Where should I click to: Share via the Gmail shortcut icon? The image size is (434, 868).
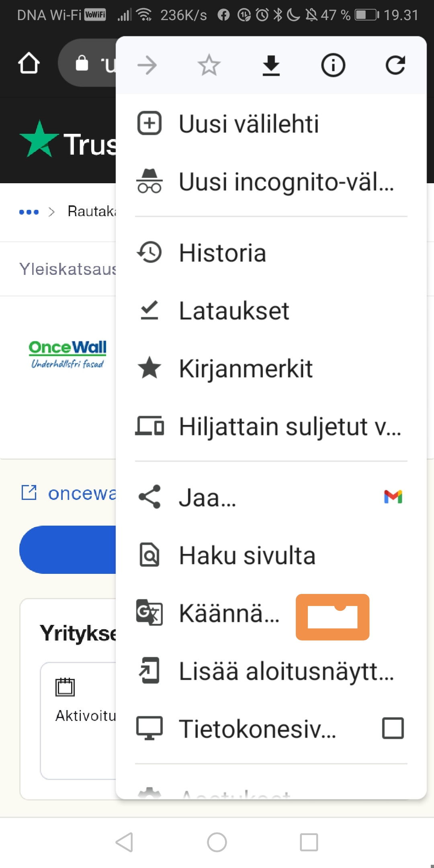(393, 497)
